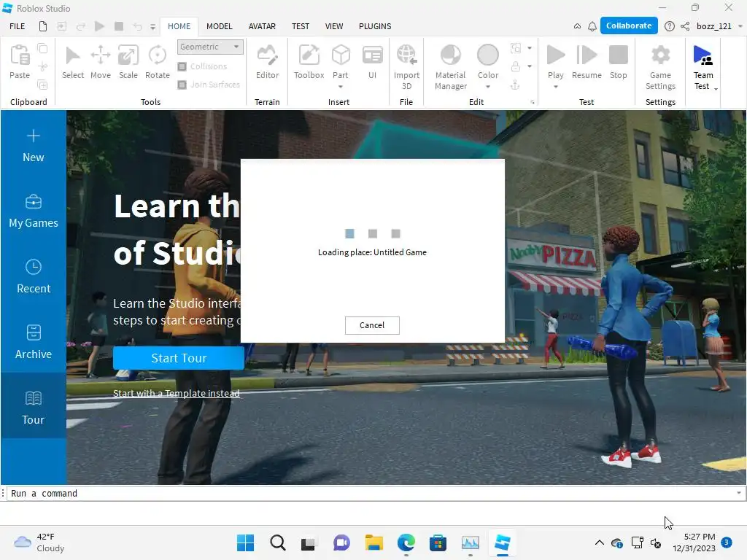This screenshot has height=560, width=747.
Task: Click Start with a Template instead link
Action: click(x=176, y=394)
